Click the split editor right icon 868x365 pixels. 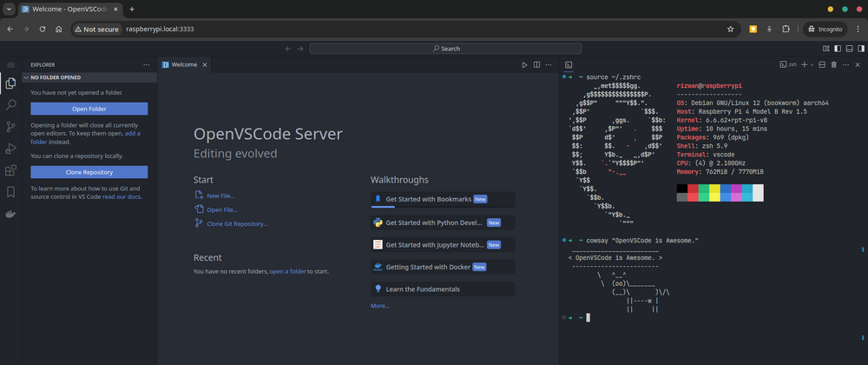pos(536,65)
